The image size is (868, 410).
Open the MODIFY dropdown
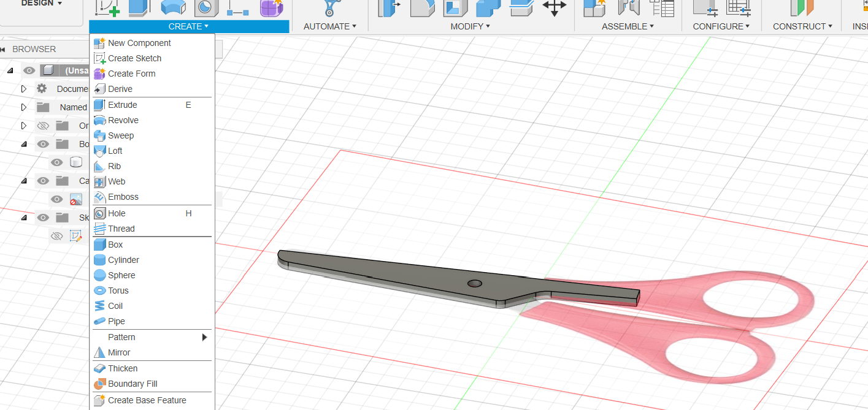[x=470, y=26]
